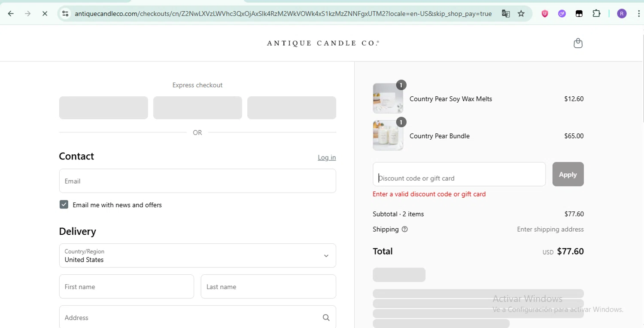This screenshot has height=328, width=644.
Task: Expand the Country/Region dropdown
Action: click(x=197, y=256)
